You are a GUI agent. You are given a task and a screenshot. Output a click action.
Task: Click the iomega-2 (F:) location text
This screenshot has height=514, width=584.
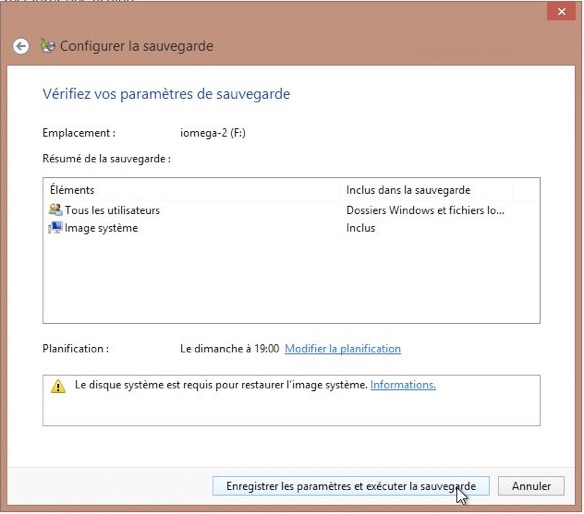point(213,133)
